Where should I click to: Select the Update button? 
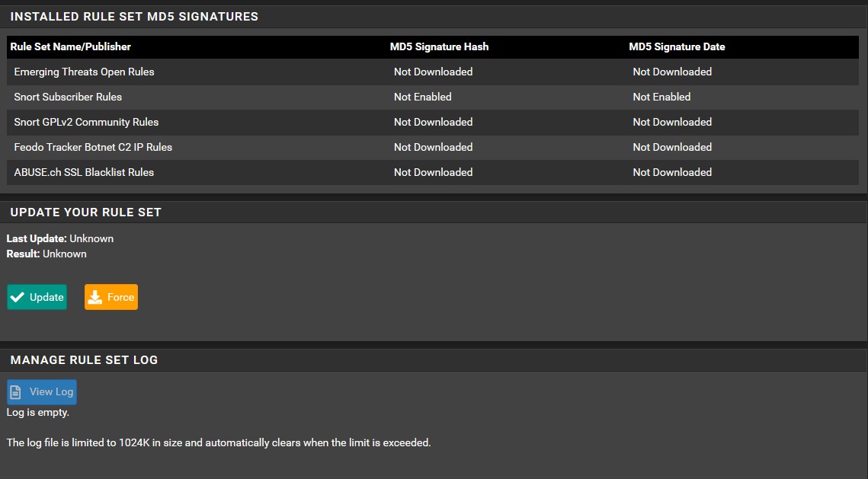37,297
